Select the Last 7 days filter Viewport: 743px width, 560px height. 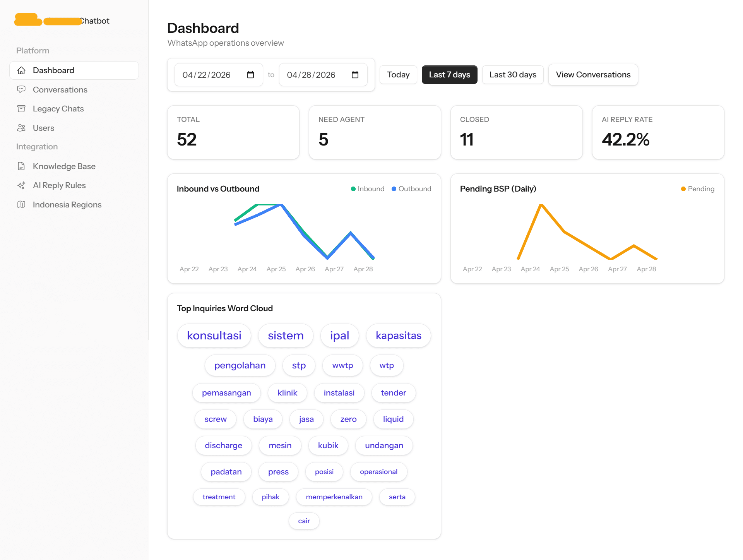(449, 75)
